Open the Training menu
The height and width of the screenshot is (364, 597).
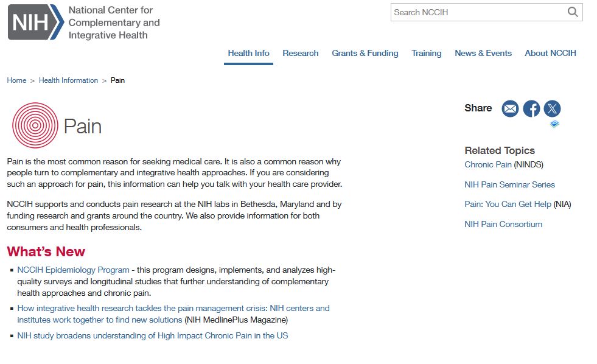(427, 54)
